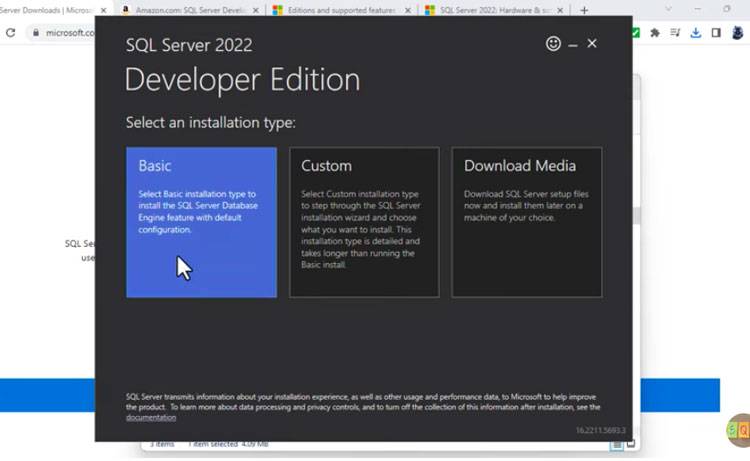Open a new browser tab with plus
The height and width of the screenshot is (461, 750).
click(x=584, y=10)
